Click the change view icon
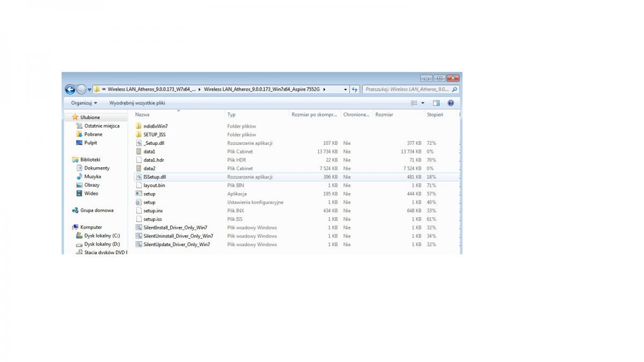 (x=414, y=103)
